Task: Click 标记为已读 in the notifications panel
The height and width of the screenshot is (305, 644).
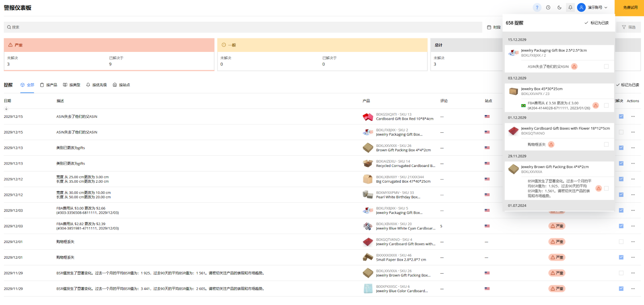Action: (x=597, y=23)
